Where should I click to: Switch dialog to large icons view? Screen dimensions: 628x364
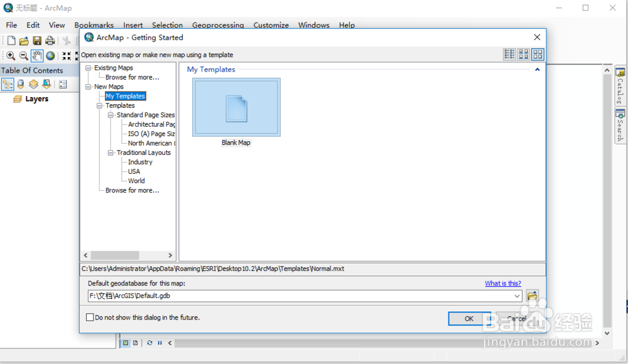click(538, 55)
